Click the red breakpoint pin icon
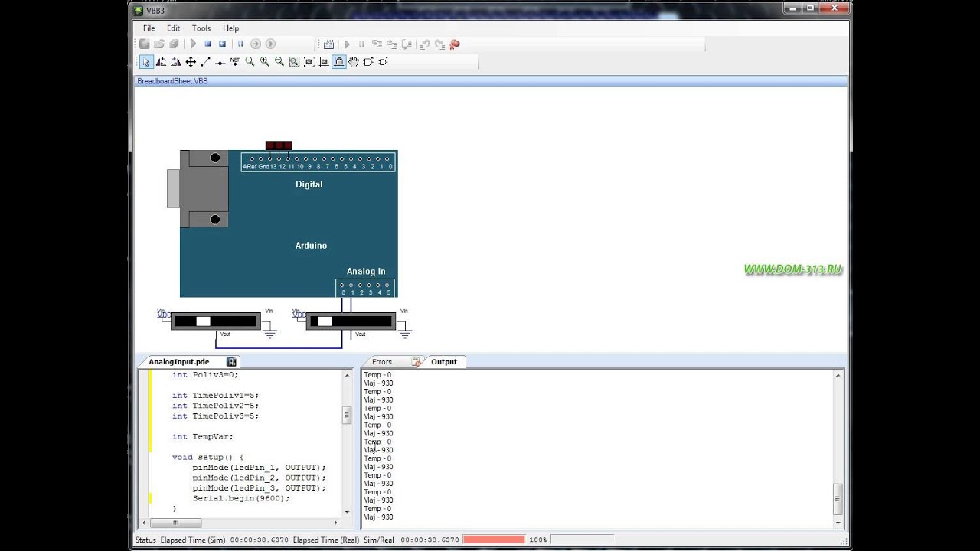 (455, 44)
